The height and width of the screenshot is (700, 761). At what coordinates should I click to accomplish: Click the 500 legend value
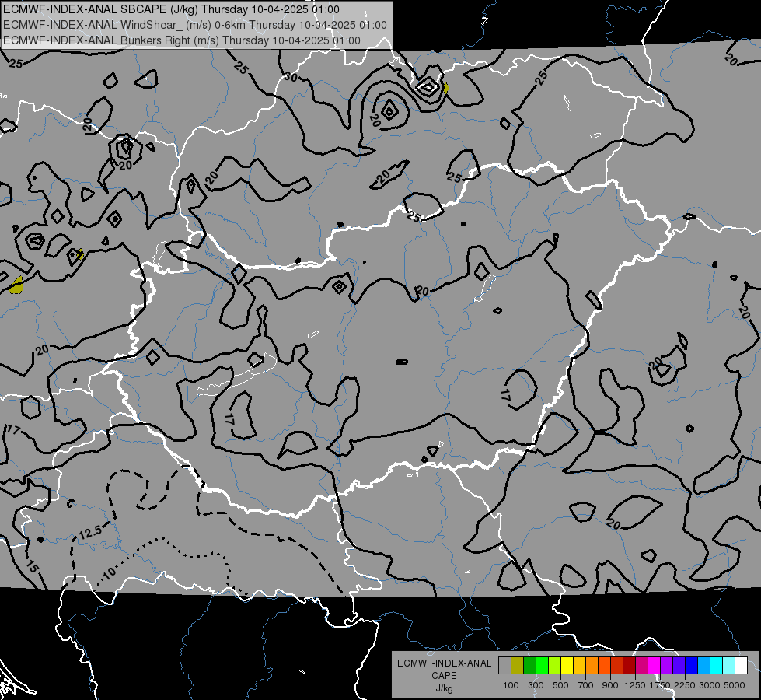point(560,685)
